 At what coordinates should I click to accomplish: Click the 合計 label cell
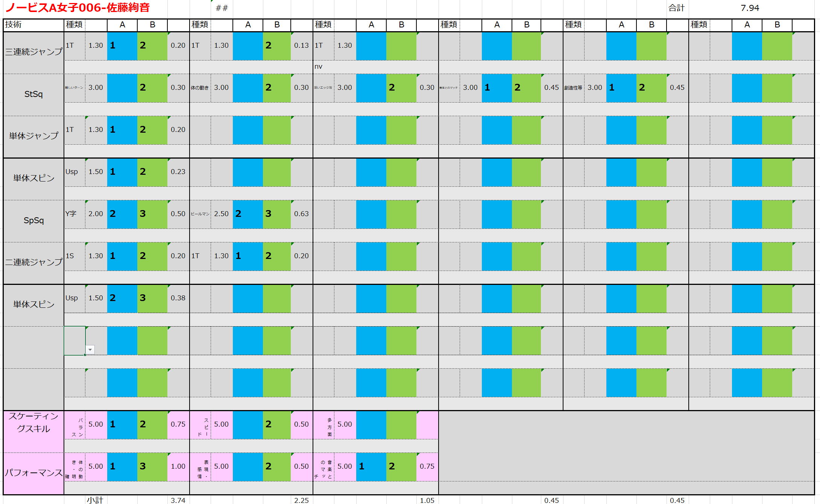tap(676, 8)
